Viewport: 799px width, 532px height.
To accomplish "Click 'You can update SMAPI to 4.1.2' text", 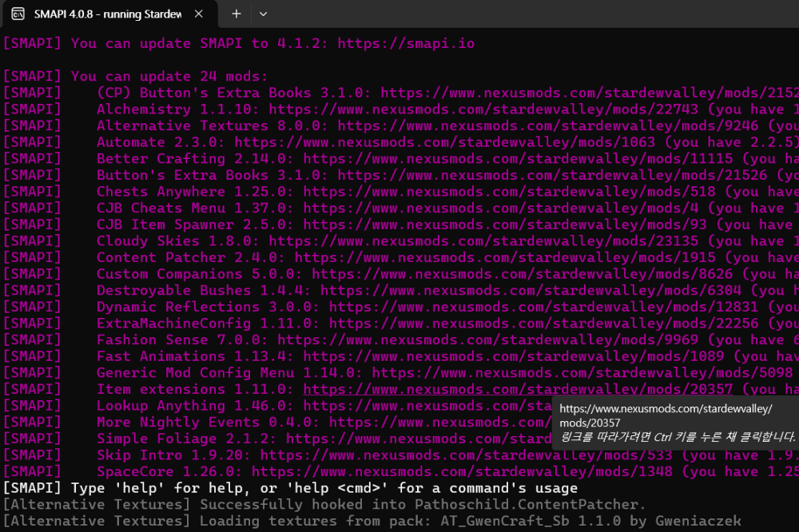I will click(200, 43).
